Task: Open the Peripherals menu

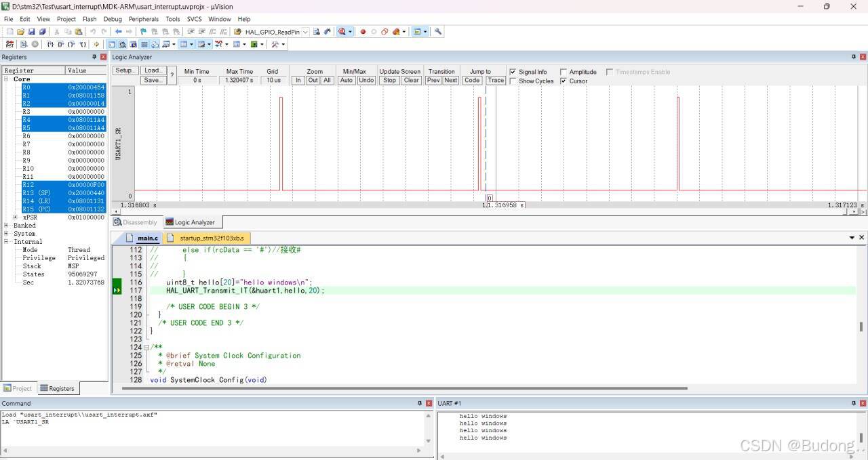Action: pos(143,19)
